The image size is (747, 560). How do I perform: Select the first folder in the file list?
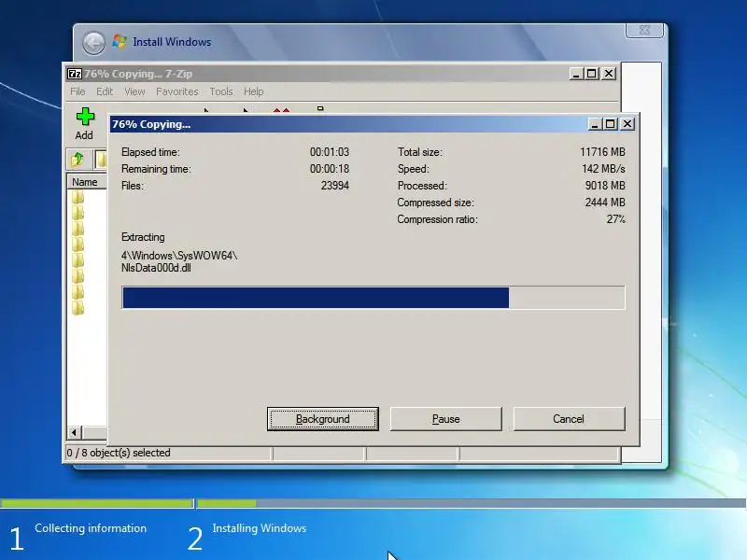click(78, 197)
